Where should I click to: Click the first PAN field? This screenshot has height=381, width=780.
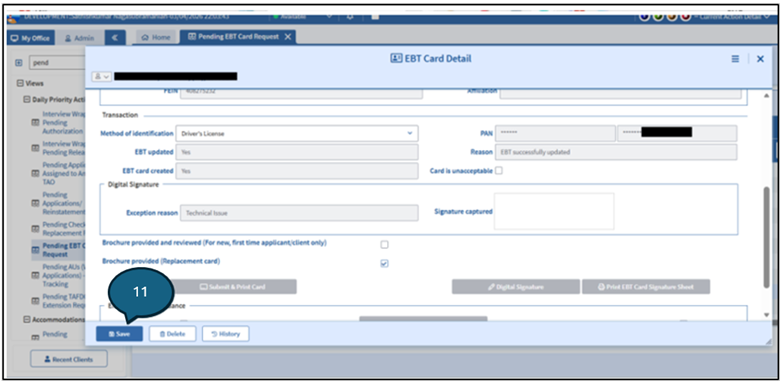[555, 133]
